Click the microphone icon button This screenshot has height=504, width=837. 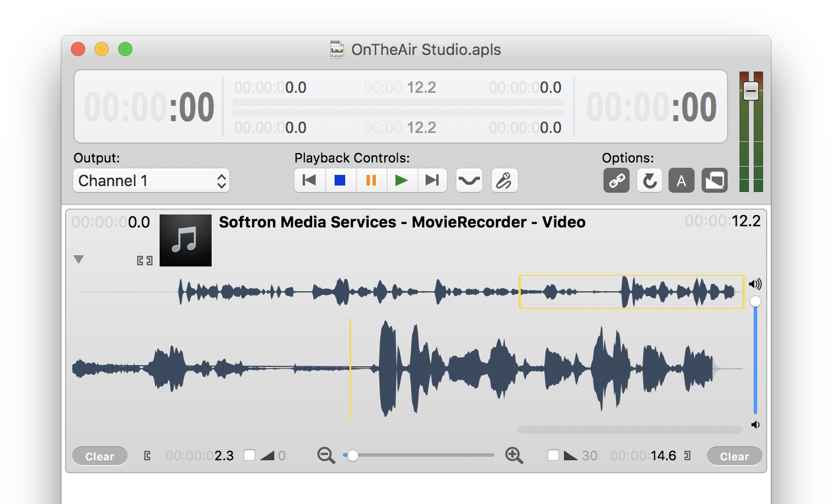point(504,180)
